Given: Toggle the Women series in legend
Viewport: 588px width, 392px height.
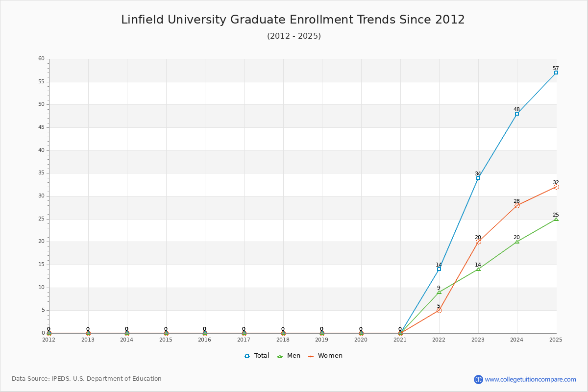Looking at the screenshot, I should (325, 356).
